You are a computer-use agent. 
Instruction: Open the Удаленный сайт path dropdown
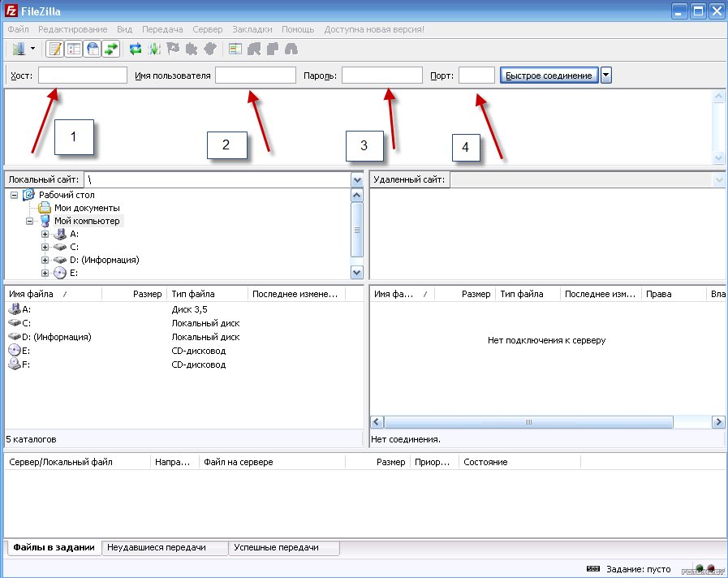coord(719,179)
